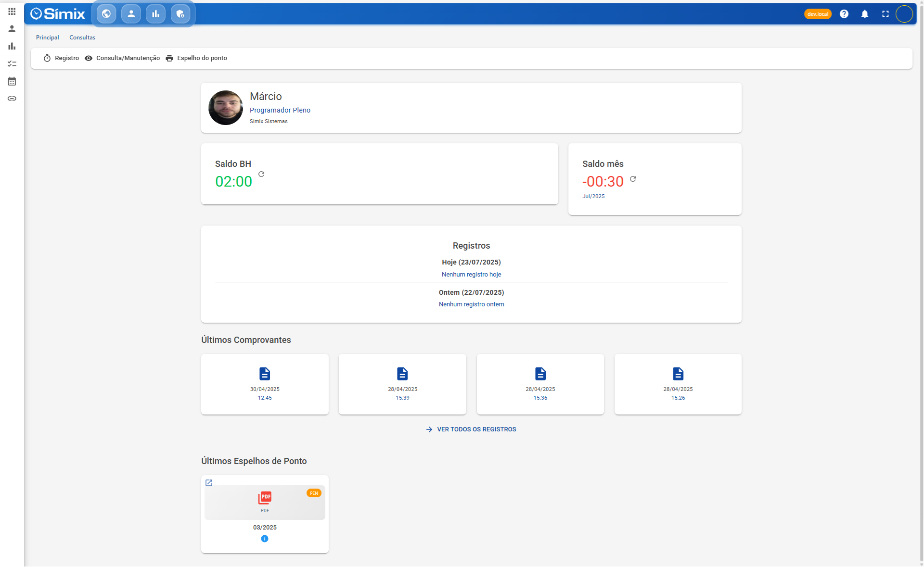Open comprovante from 30/04/2025 12:45

point(265,384)
